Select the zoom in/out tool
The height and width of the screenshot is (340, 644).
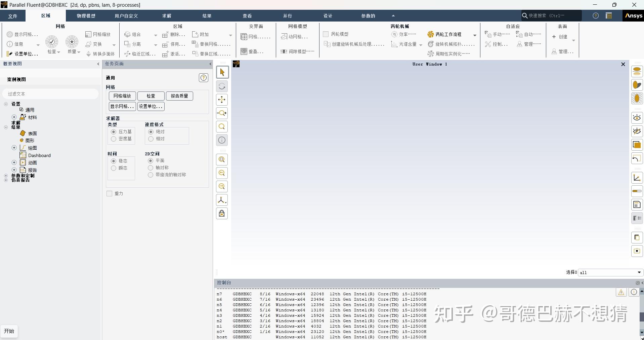(x=222, y=113)
